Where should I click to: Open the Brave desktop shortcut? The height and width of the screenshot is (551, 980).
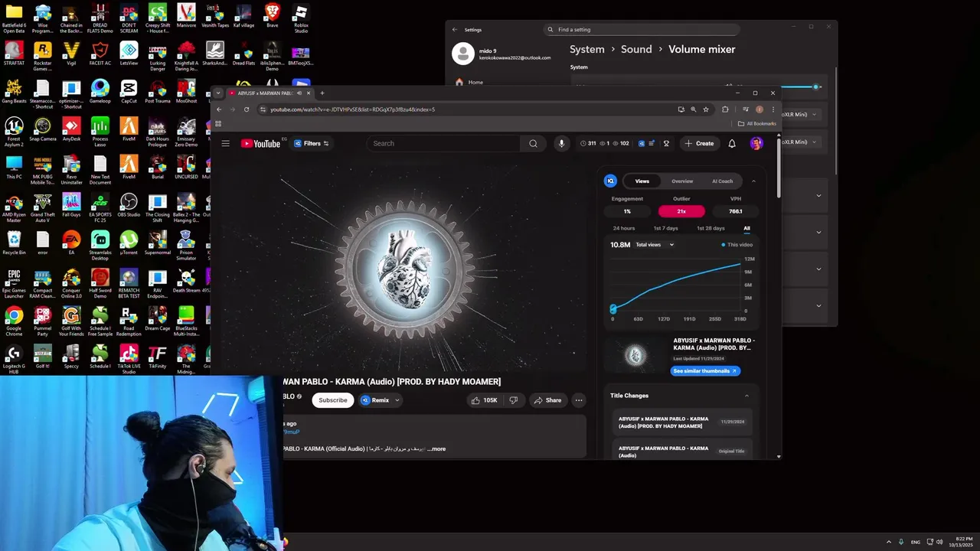[x=272, y=16]
